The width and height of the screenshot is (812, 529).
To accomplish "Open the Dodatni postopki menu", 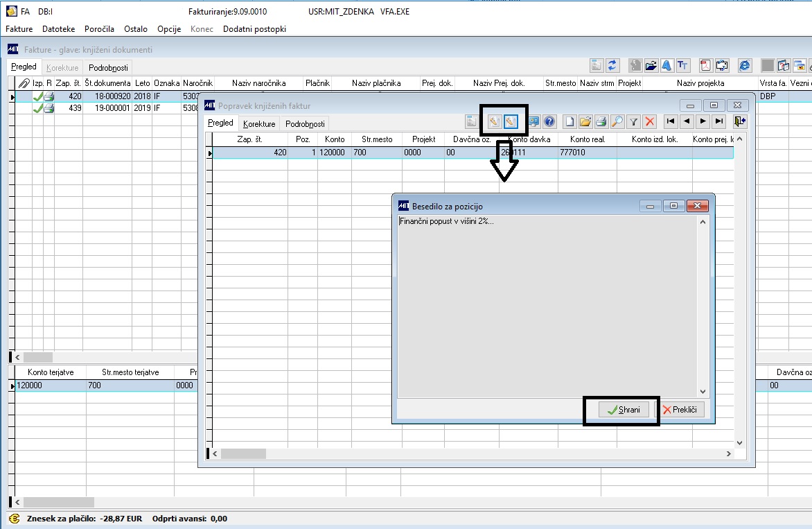I will [254, 29].
